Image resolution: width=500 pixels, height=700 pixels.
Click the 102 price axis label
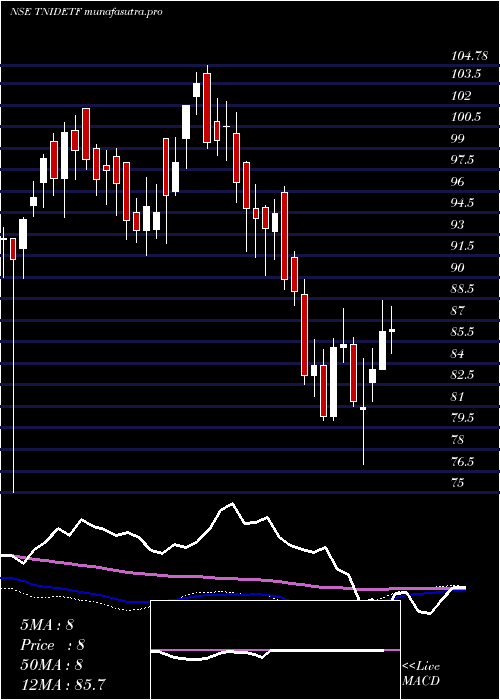click(461, 96)
